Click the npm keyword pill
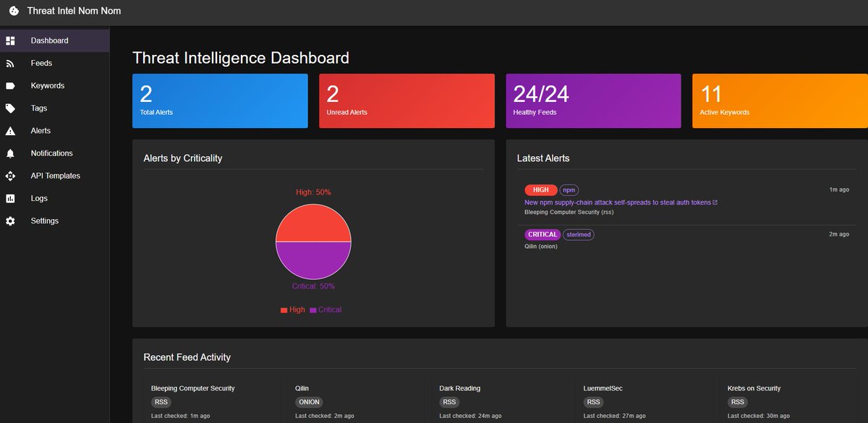Viewport: 868px width, 423px height. pos(569,189)
